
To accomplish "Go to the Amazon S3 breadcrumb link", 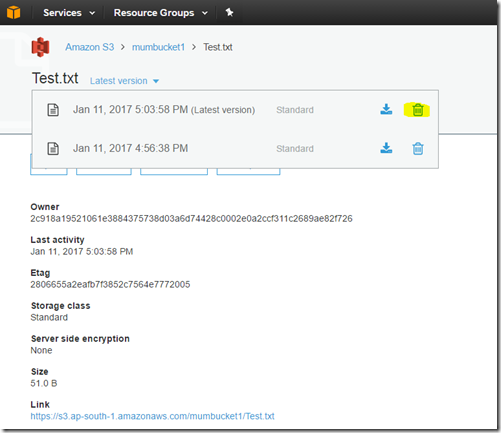I will 89,47.
